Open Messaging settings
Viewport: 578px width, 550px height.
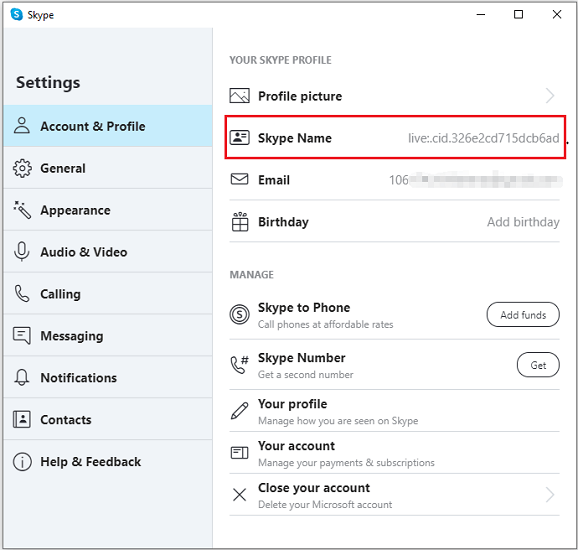click(108, 335)
